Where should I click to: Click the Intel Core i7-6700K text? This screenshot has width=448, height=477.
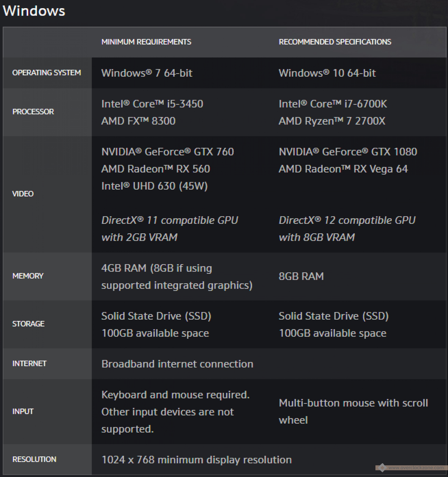point(333,104)
